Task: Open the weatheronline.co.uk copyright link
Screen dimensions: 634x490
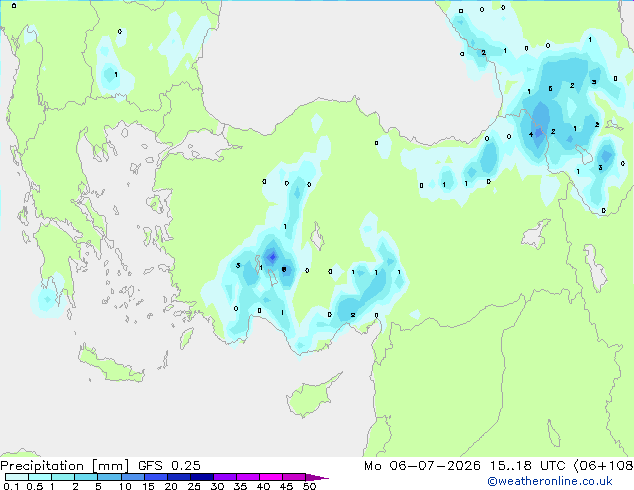Action: [x=550, y=481]
